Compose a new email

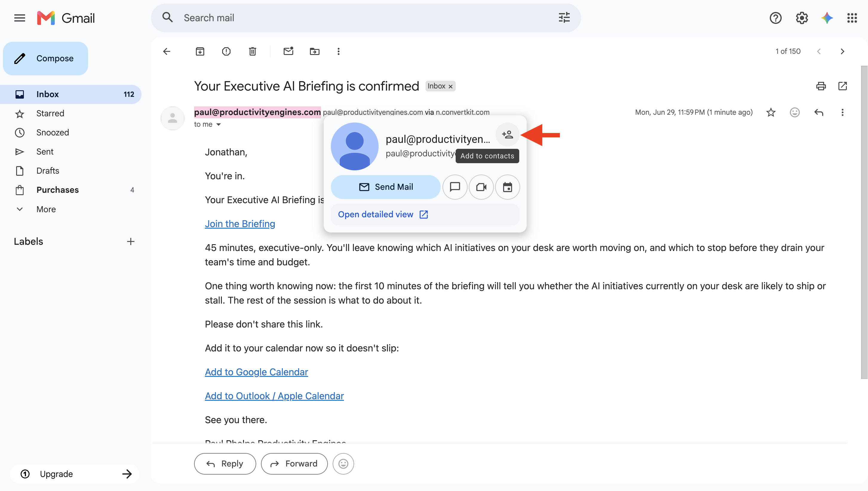pyautogui.click(x=45, y=58)
